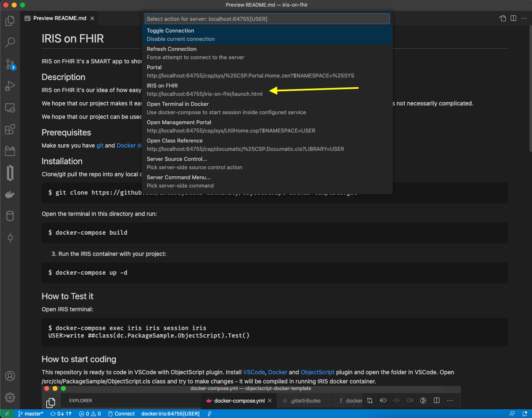Click the 'How to start coding' heading
The width and height of the screenshot is (532, 418).
coord(79,359)
